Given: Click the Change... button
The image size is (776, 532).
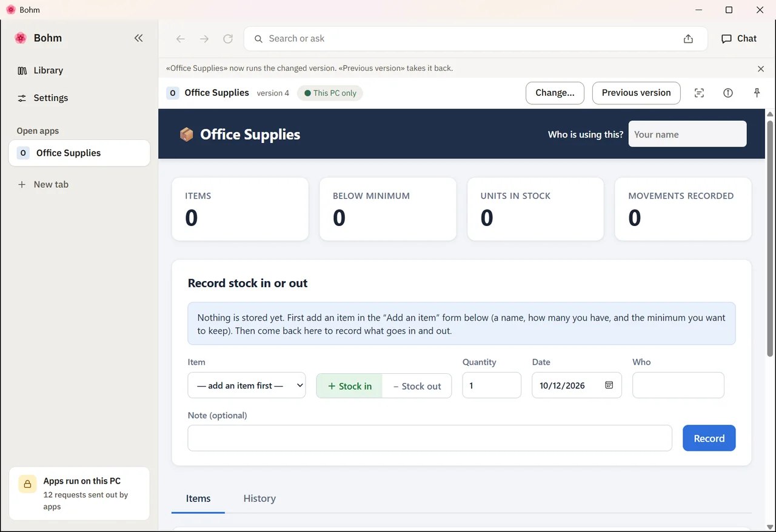Looking at the screenshot, I should click(x=555, y=93).
